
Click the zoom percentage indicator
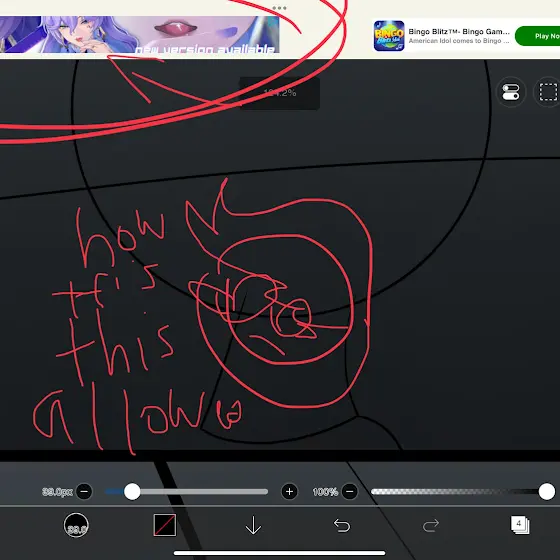click(279, 93)
